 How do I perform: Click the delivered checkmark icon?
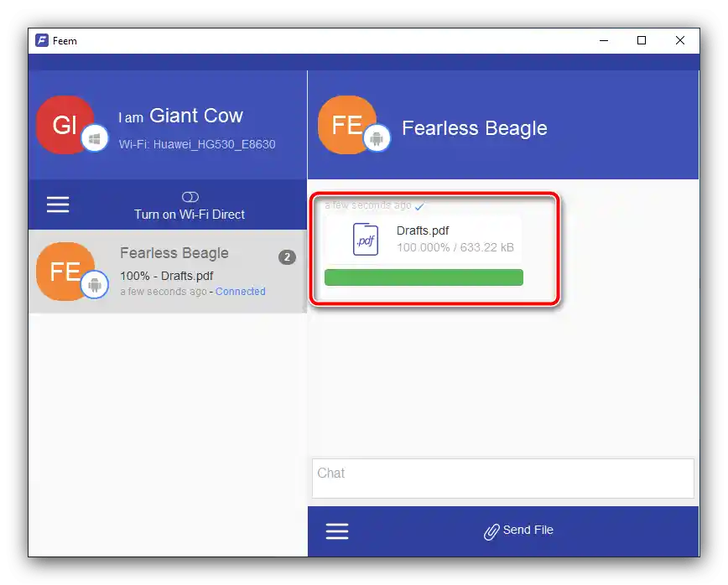click(419, 206)
